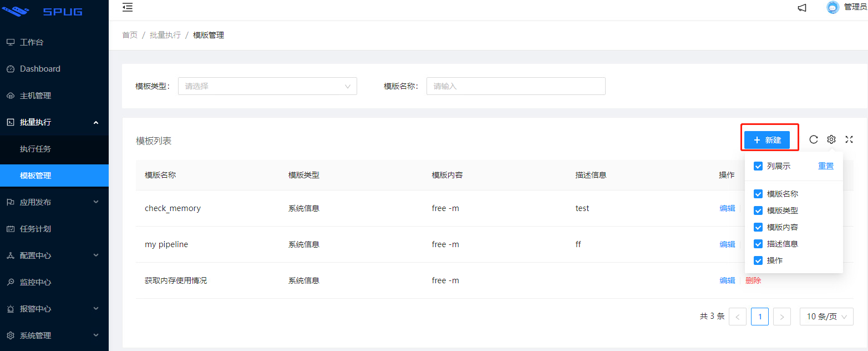Screen dimensions: 868x351
Task: Click the 'ff' description cell
Action: [x=578, y=244]
